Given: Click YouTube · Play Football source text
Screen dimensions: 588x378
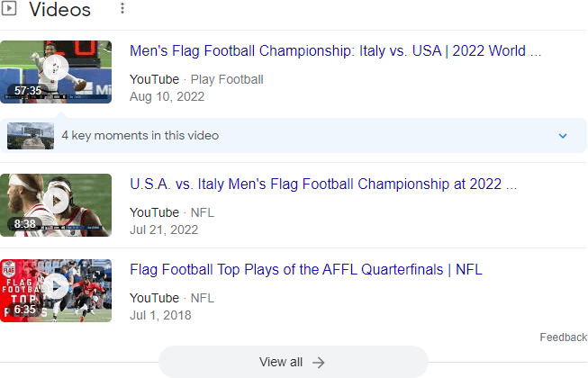Looking at the screenshot, I should (196, 79).
